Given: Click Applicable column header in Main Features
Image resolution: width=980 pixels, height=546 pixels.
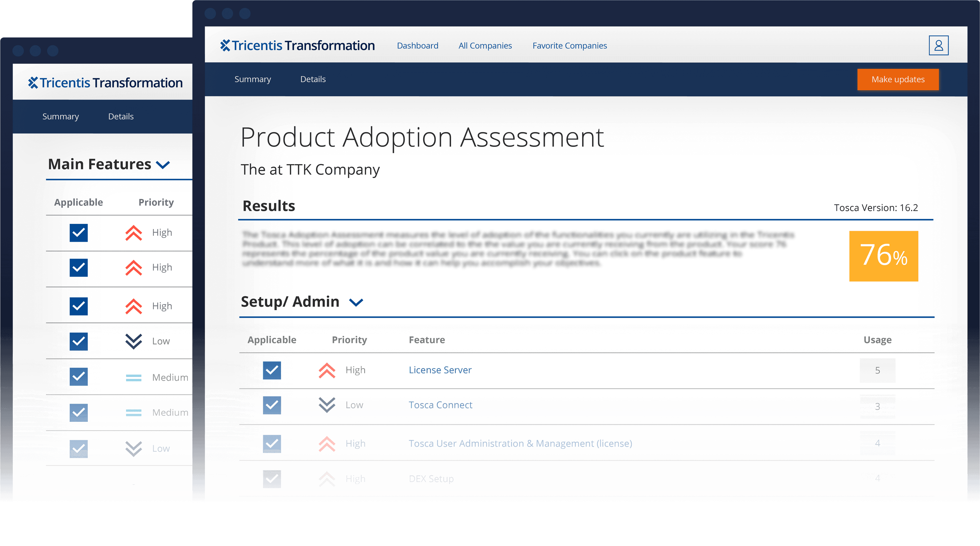Looking at the screenshot, I should (x=78, y=202).
